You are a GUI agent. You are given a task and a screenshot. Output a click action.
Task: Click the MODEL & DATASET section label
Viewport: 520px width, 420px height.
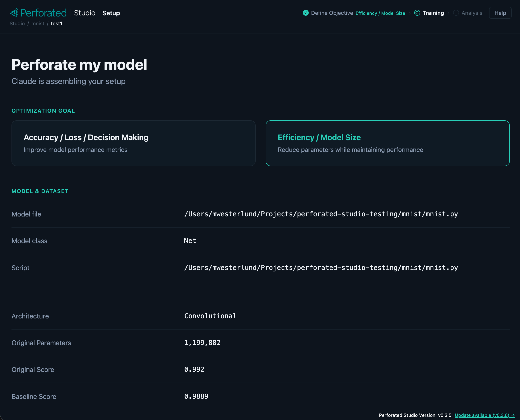click(x=40, y=191)
